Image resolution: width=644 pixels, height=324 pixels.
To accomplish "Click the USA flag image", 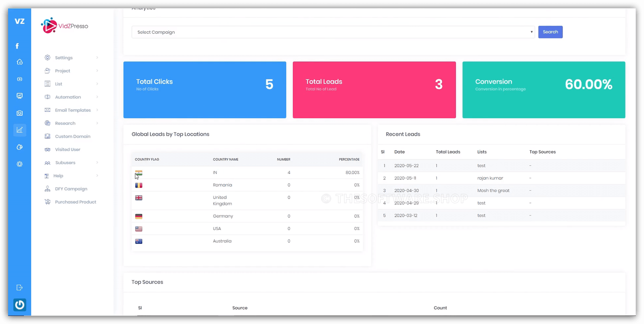I will (139, 229).
